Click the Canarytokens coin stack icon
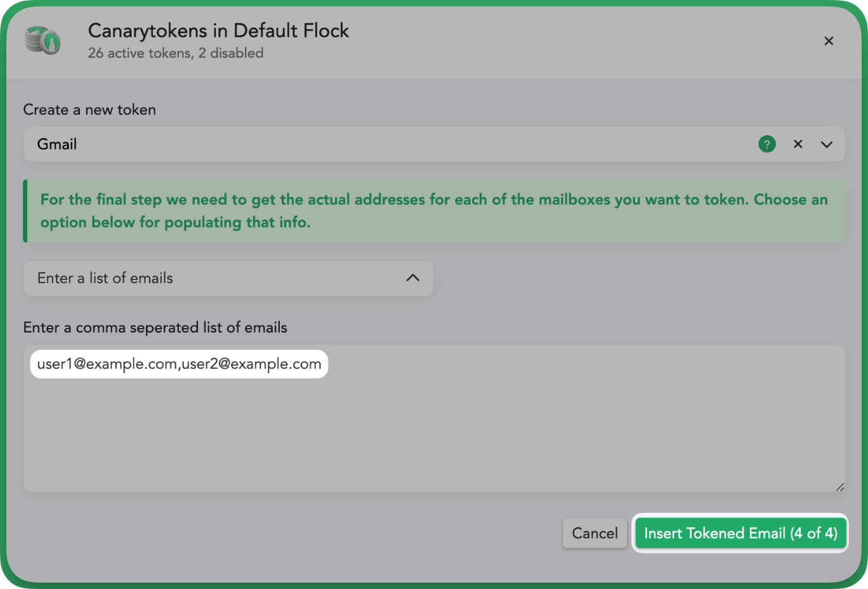868x589 pixels. pos(43,41)
